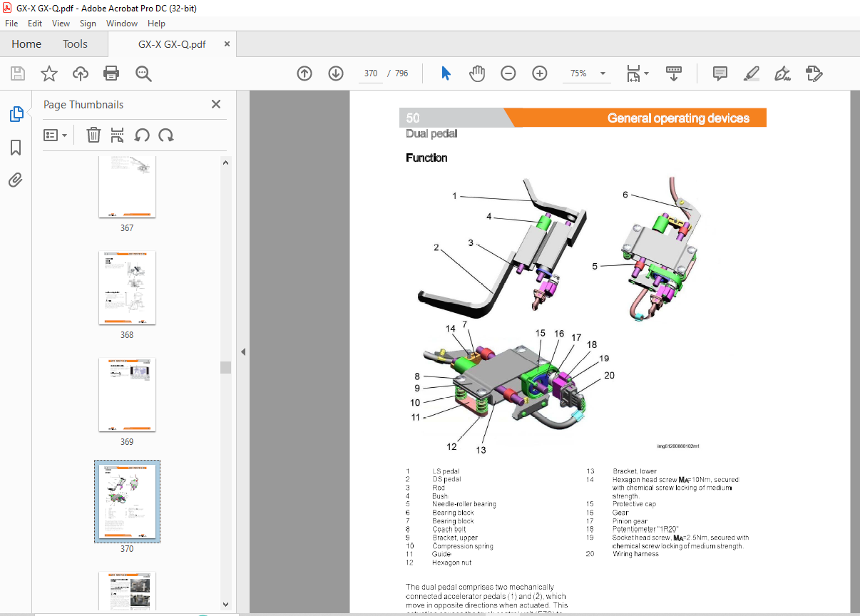860x616 pixels.
Task: Choose the Selection arrow tool
Action: pos(446,73)
